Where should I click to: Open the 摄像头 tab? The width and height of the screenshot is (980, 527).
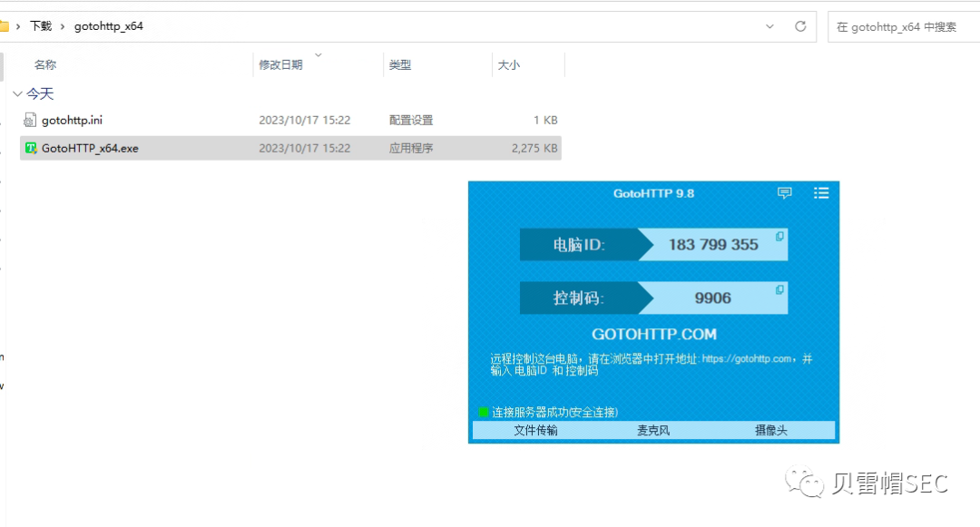(x=771, y=430)
